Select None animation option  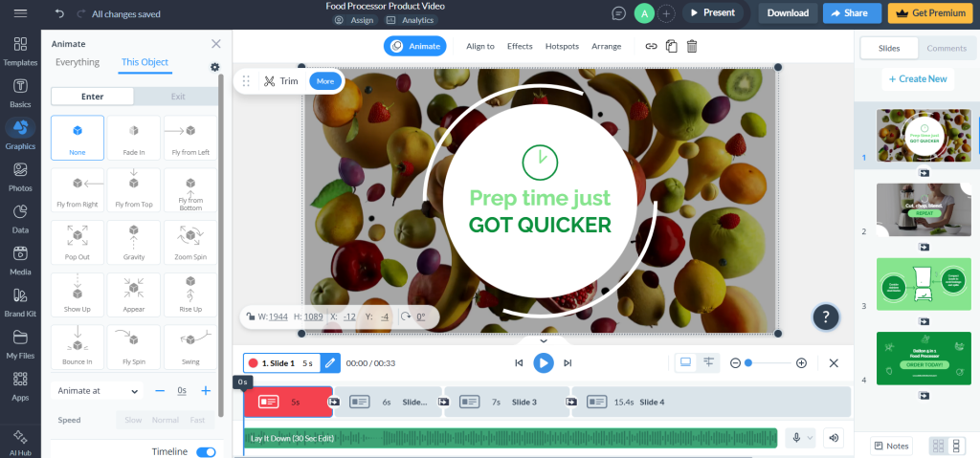tap(78, 138)
